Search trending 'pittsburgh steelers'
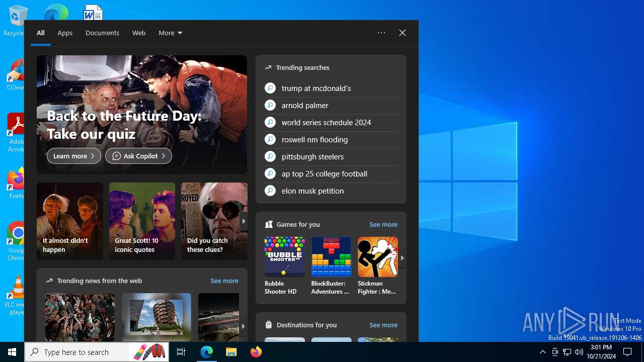This screenshot has width=644, height=362. click(331, 156)
